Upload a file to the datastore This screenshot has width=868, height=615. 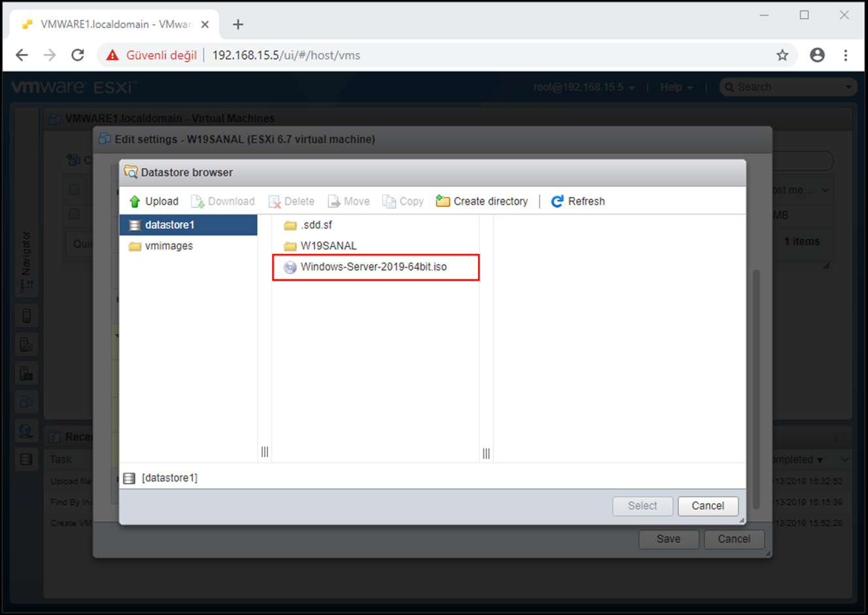[x=154, y=202]
